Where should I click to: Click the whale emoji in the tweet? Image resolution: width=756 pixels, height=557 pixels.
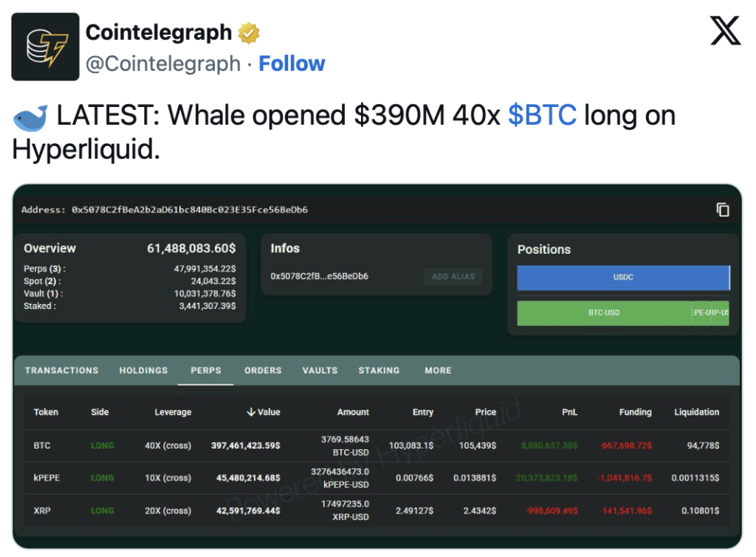point(30,117)
